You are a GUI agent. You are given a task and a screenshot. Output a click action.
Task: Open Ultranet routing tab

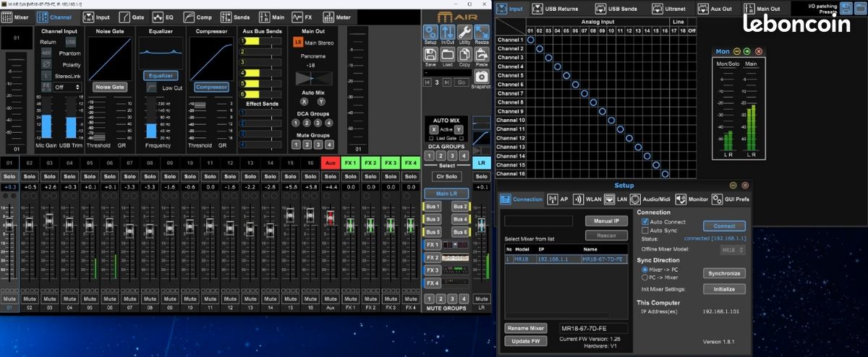669,9
